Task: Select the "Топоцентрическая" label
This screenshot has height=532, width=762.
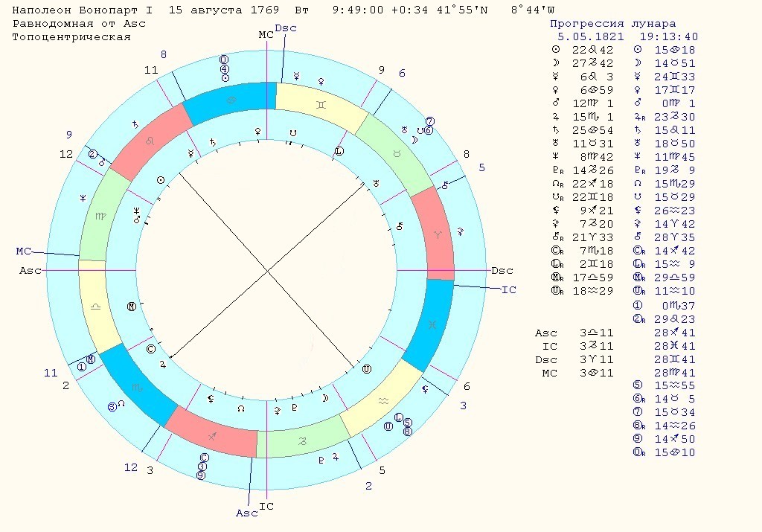Action: [x=71, y=37]
